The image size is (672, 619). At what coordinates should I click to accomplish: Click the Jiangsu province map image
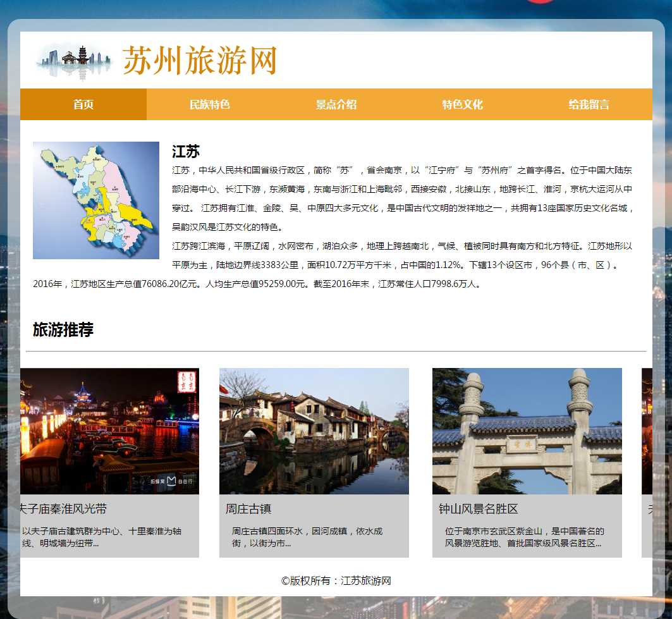click(96, 200)
